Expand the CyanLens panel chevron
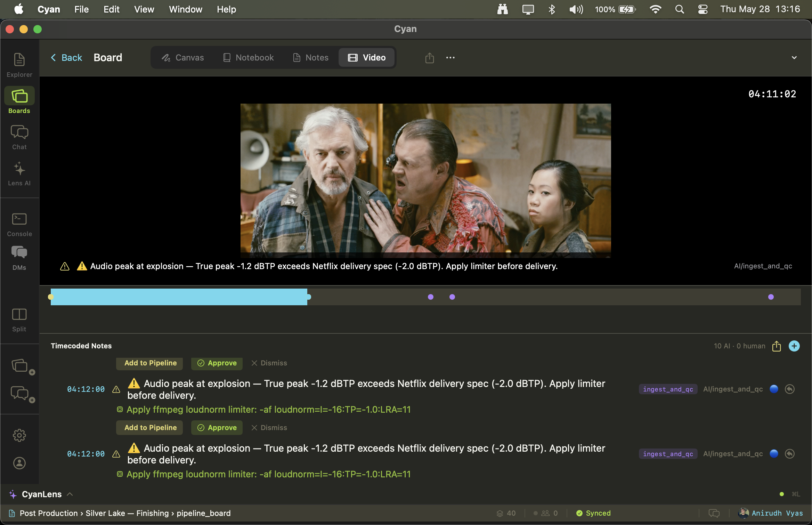This screenshot has height=525, width=812. tap(70, 494)
